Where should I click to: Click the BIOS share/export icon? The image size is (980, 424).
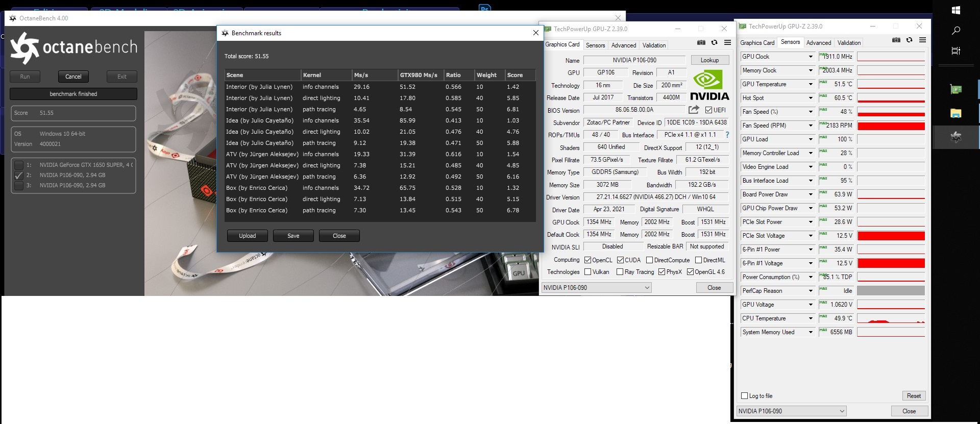point(694,110)
